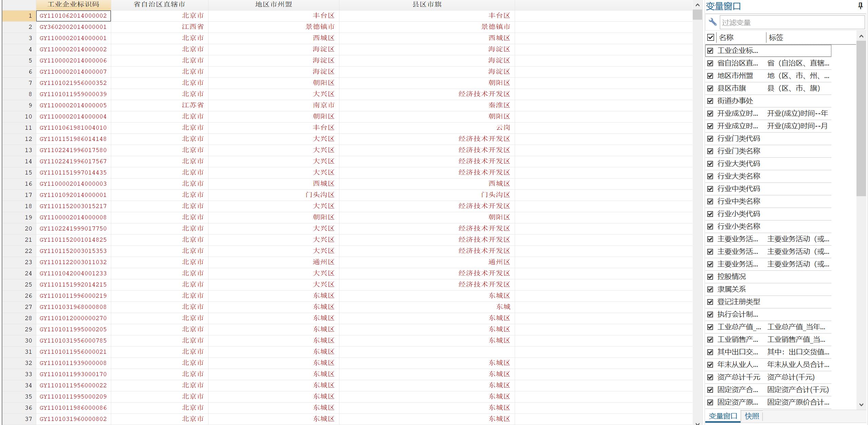Toggle the 登记注册类型 variable checkbox
Viewport: 868px width, 425px height.
point(710,302)
